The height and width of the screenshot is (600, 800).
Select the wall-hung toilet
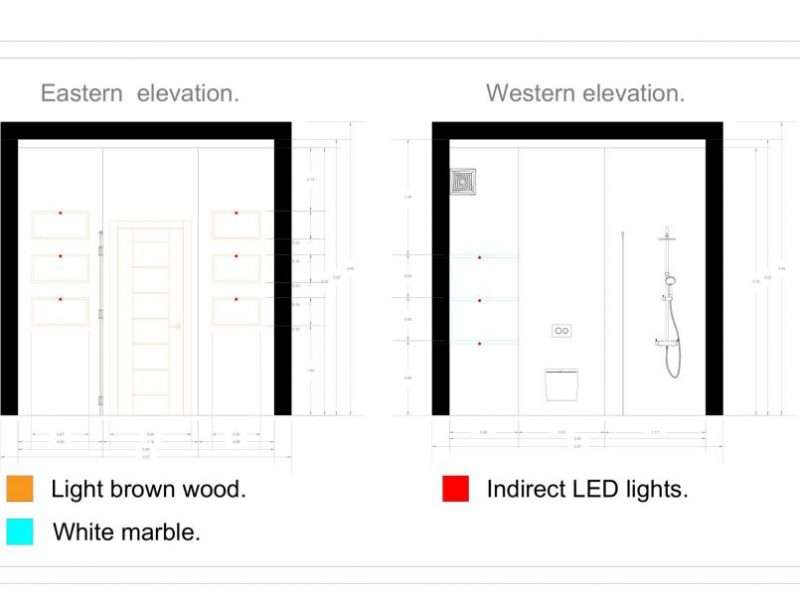(x=561, y=384)
